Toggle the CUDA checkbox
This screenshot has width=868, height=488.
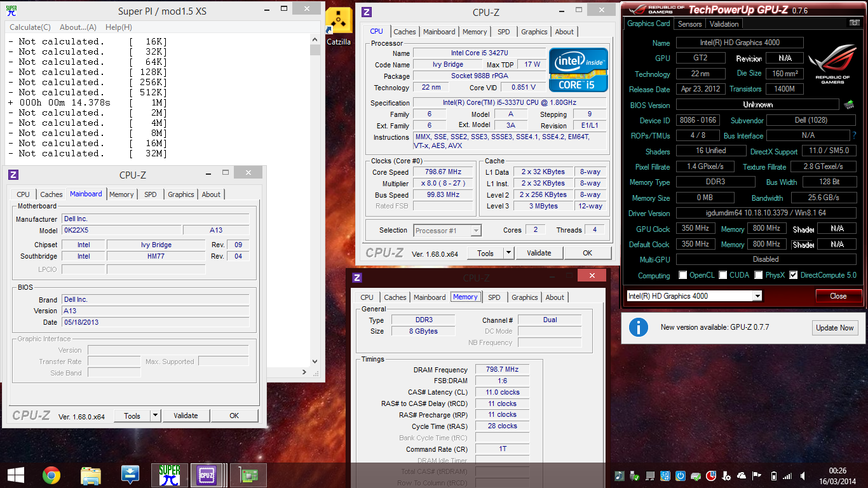click(723, 275)
